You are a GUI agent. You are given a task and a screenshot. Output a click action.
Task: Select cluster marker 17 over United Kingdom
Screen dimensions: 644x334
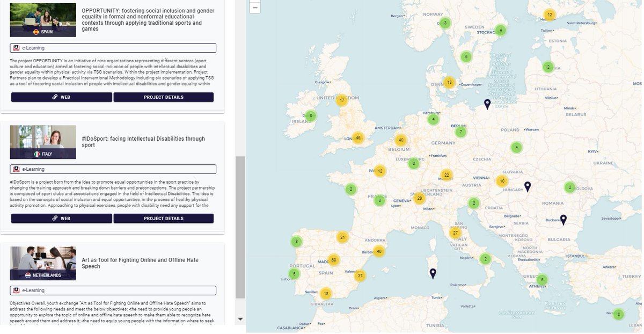click(x=342, y=100)
